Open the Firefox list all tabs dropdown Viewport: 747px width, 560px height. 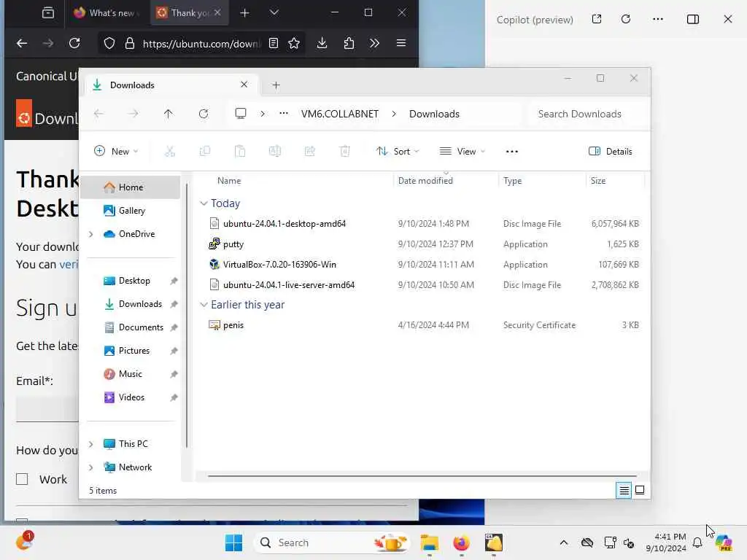274,13
